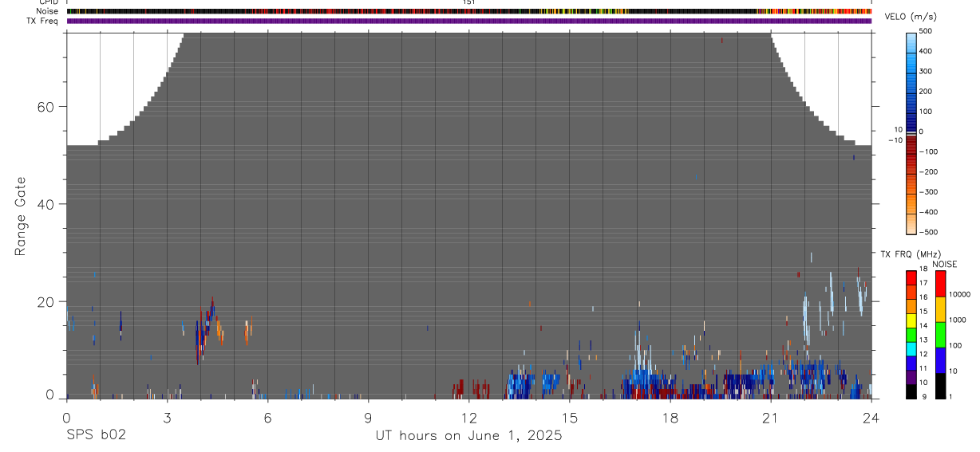The width and height of the screenshot is (980, 452).
Task: Click the green segment of the NOISE color bar
Action: [941, 335]
